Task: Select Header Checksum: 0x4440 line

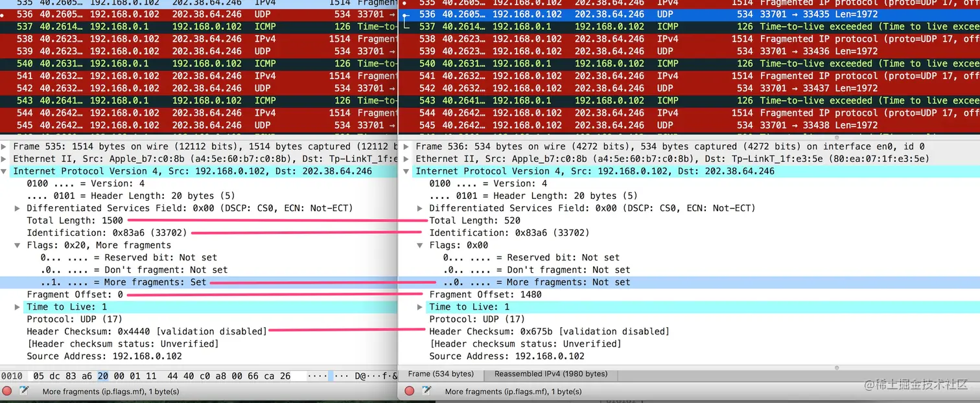Action: pos(146,331)
